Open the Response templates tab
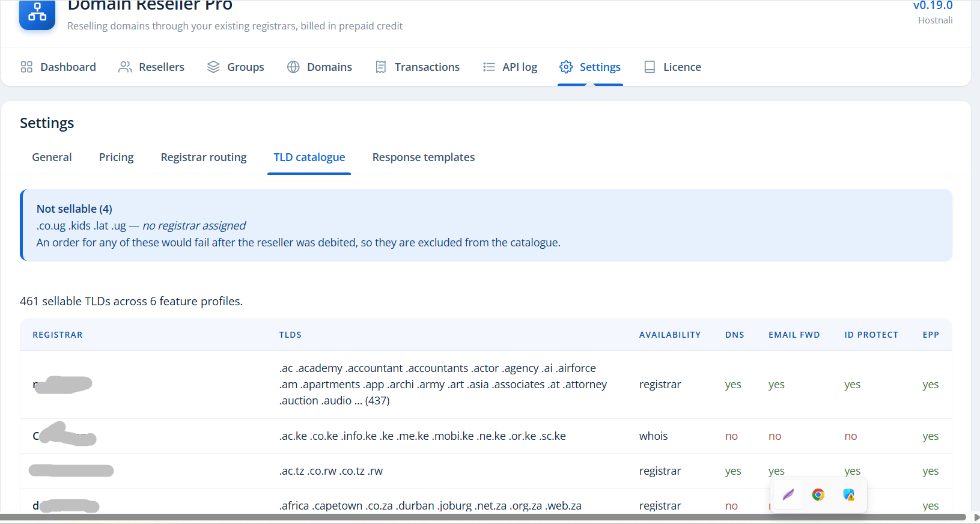Viewport: 980px width, 524px height. click(x=424, y=157)
